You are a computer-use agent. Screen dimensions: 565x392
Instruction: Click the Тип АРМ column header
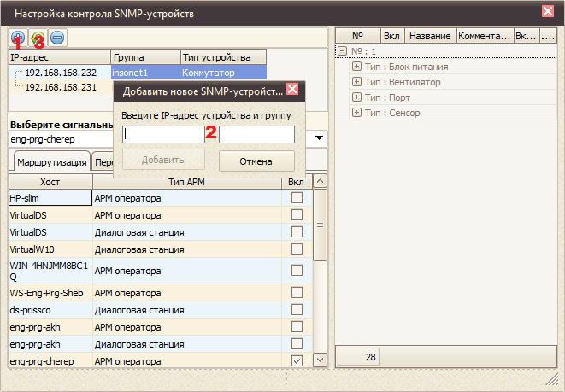[187, 182]
